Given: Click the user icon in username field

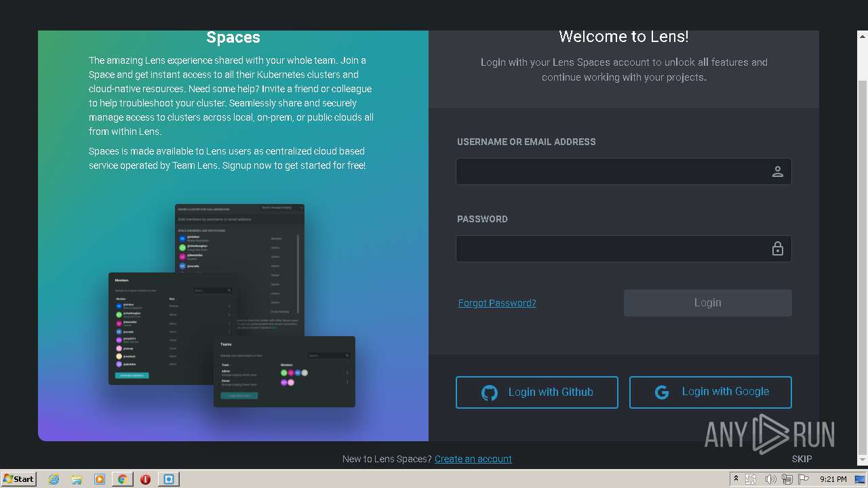Looking at the screenshot, I should pyautogui.click(x=778, y=171).
